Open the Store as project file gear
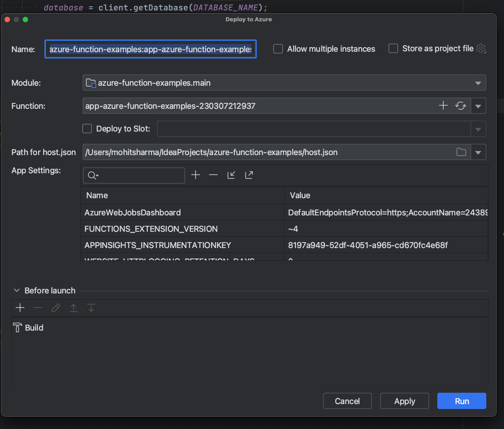Viewport: 504px width, 429px height. [481, 48]
